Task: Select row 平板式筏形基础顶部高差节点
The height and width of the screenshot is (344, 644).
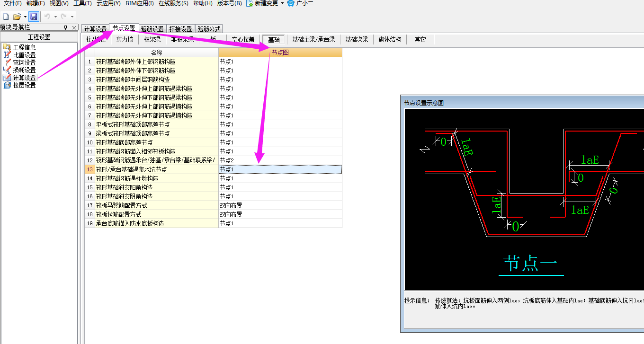Action: pyautogui.click(x=157, y=124)
